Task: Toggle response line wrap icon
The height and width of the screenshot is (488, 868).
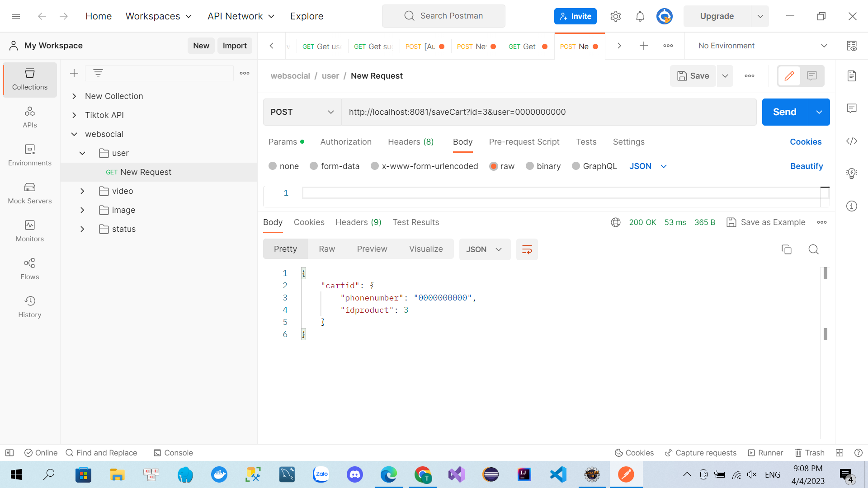Action: click(x=527, y=249)
